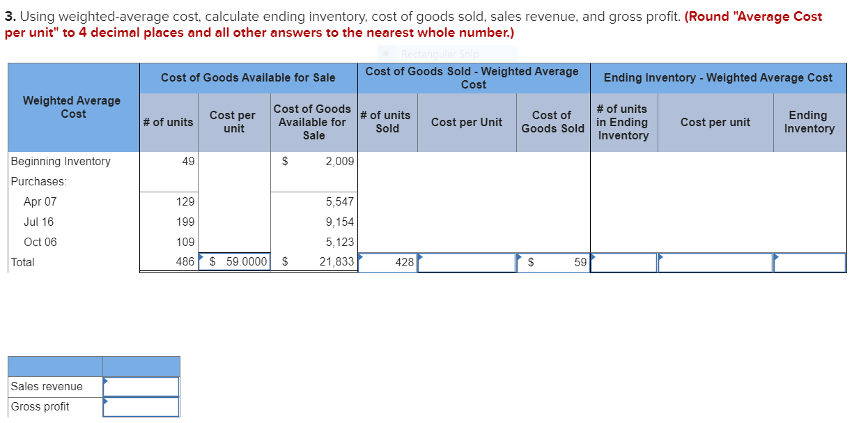868x423 pixels.
Task: Click the 486 total units cell
Action: [x=169, y=262]
